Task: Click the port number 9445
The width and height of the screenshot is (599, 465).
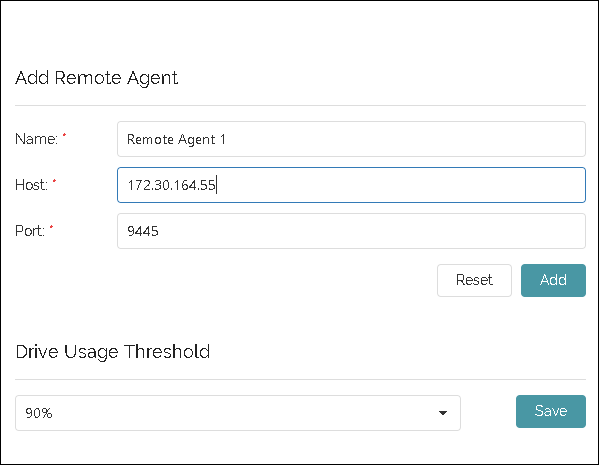Action: [x=142, y=231]
